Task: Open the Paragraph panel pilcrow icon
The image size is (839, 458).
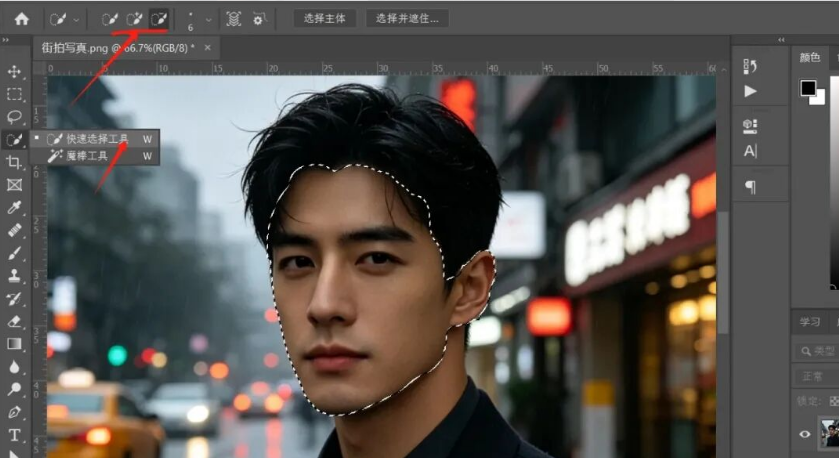Action: coord(750,187)
